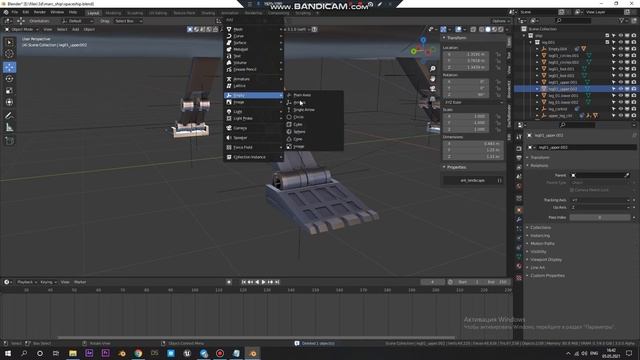The image size is (640, 360).
Task: Open Chrome from the Windows taskbar
Action: pyautogui.click(x=138, y=353)
